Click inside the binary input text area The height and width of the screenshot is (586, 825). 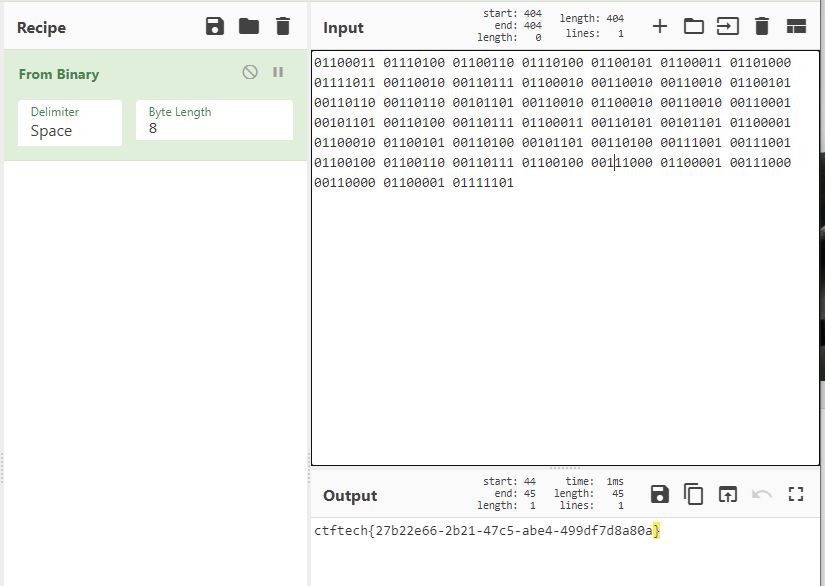pyautogui.click(x=560, y=320)
